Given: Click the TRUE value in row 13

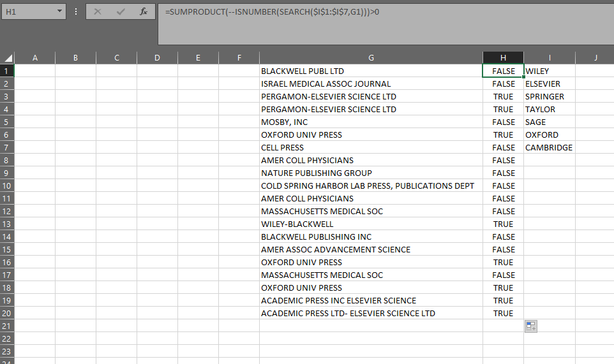Looking at the screenshot, I should coord(503,224).
